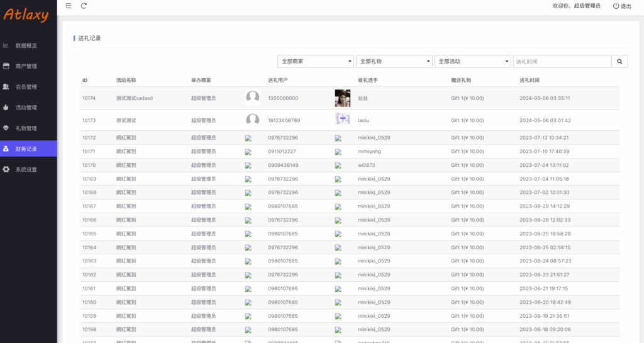Click the sender avatar for 1300000000
Viewport: 644px width, 343px height.
click(252, 98)
